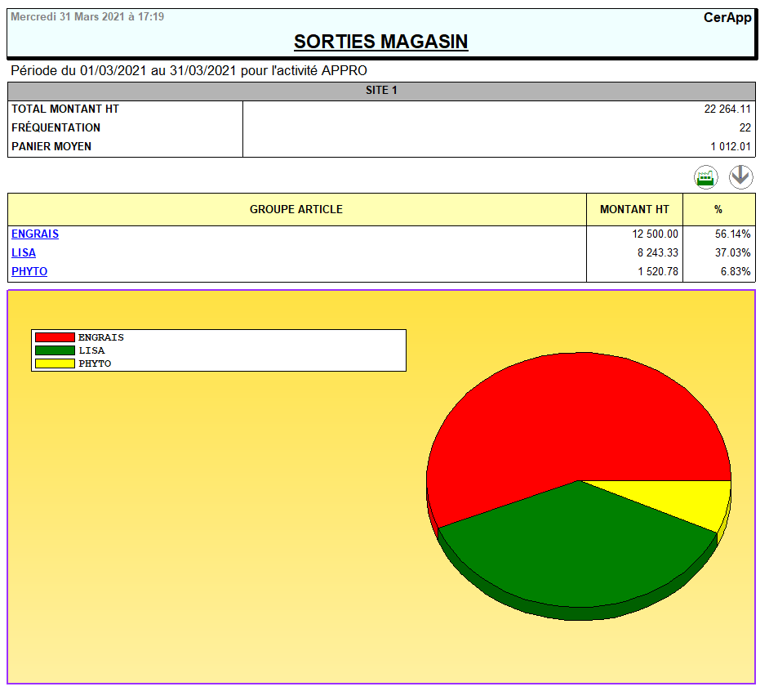Image resolution: width=769 pixels, height=700 pixels.
Task: Click the MONTANT HT column header
Action: [x=634, y=210]
